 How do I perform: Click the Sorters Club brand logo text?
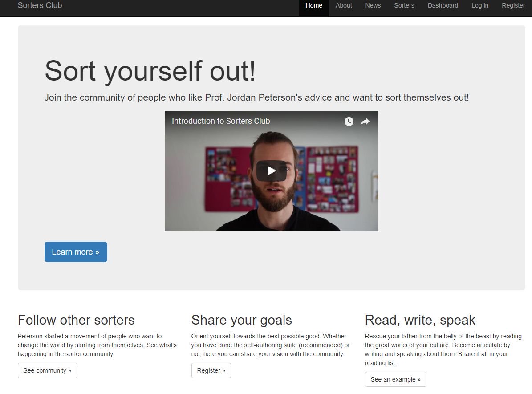40,5
